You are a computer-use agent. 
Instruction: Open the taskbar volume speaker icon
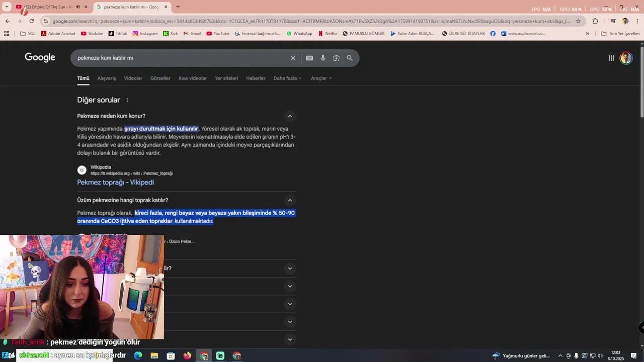coord(600,356)
